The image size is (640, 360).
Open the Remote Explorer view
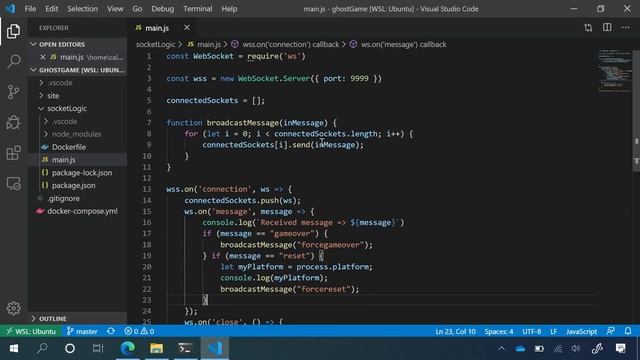tap(13, 184)
